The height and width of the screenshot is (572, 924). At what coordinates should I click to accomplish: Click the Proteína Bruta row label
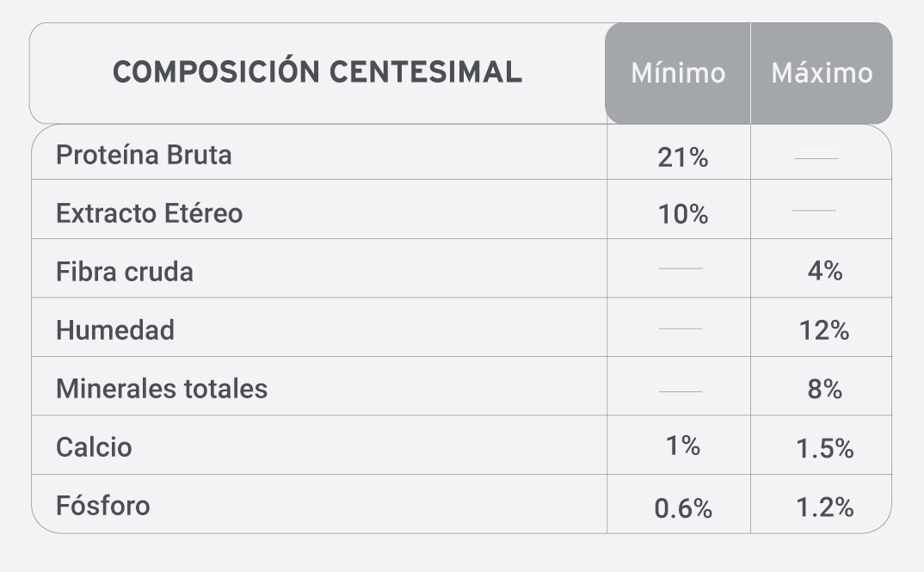coord(144,155)
